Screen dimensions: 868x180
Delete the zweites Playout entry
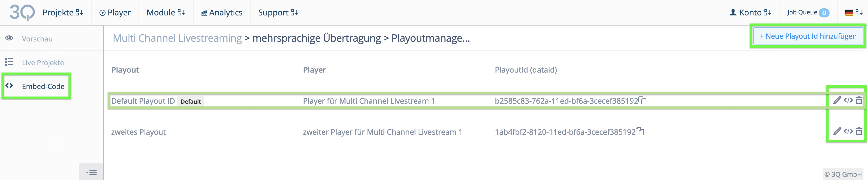click(x=859, y=131)
